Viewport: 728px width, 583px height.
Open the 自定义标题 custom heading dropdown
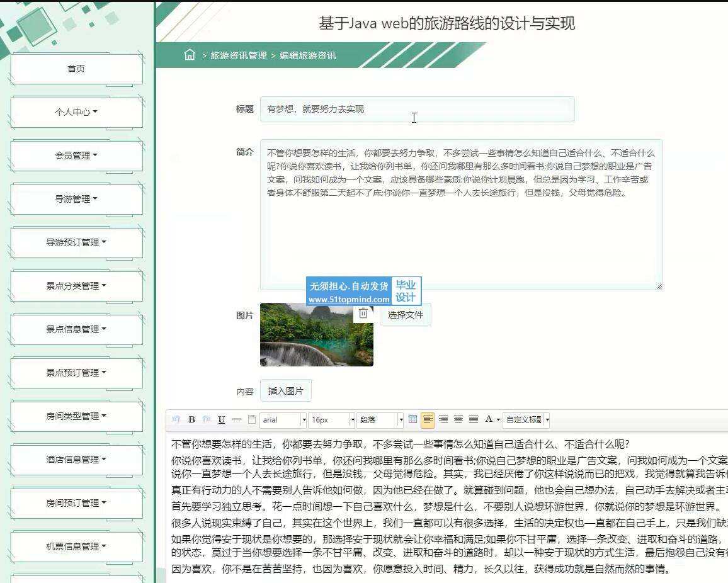tap(526, 419)
